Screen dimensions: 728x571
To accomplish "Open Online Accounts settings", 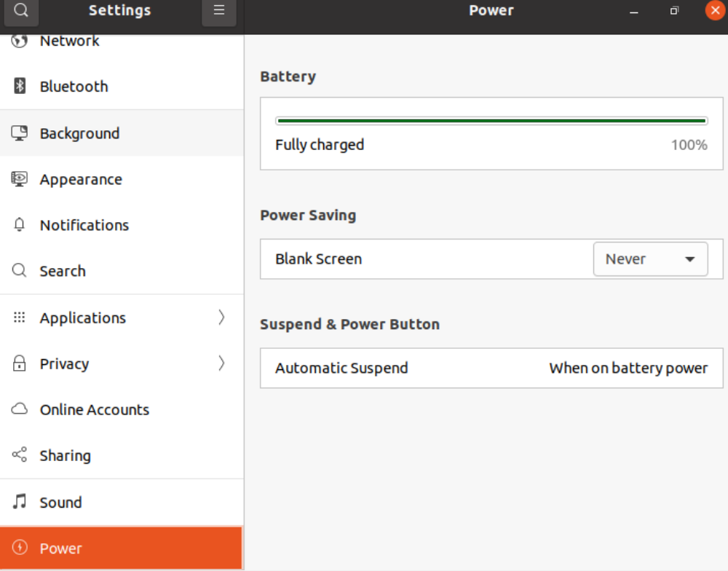I will (122, 409).
